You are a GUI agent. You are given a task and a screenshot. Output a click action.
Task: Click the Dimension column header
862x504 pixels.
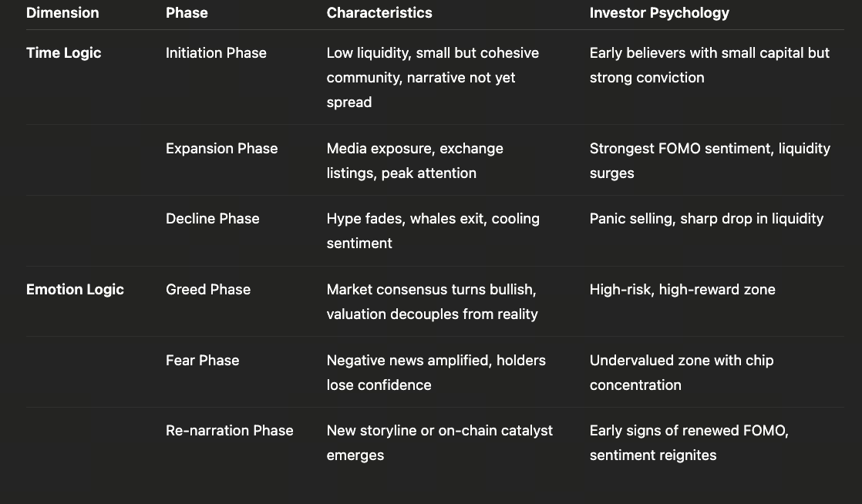coord(62,13)
